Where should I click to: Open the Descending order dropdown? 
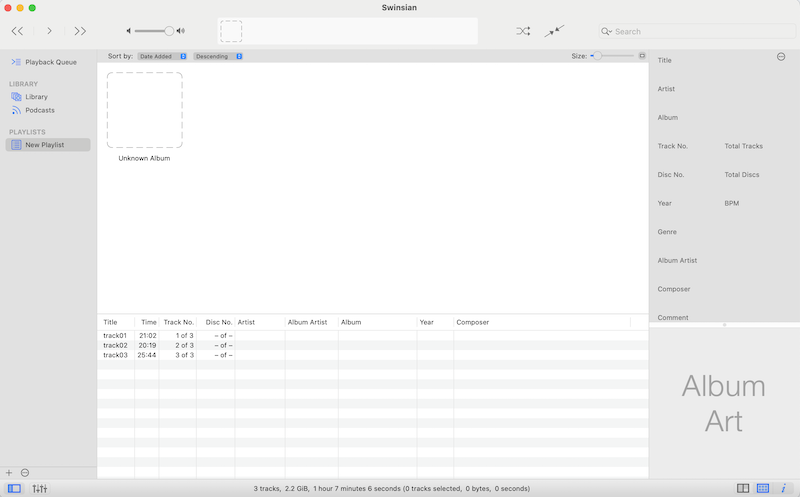[218, 56]
